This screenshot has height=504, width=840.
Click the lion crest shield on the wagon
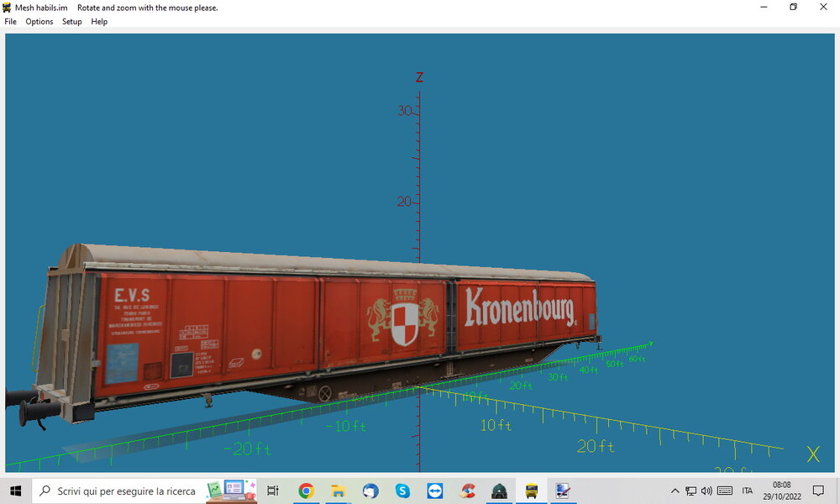pyautogui.click(x=403, y=317)
